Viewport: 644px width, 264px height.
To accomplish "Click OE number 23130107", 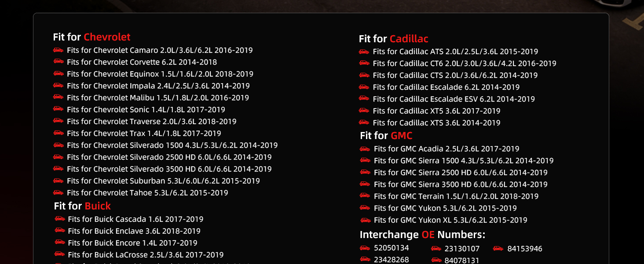I will 462,249.
